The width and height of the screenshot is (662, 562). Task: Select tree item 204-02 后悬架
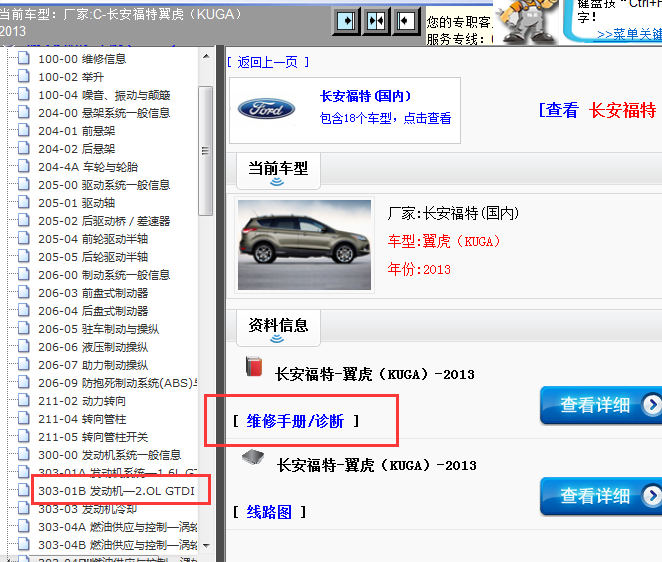pyautogui.click(x=76, y=149)
